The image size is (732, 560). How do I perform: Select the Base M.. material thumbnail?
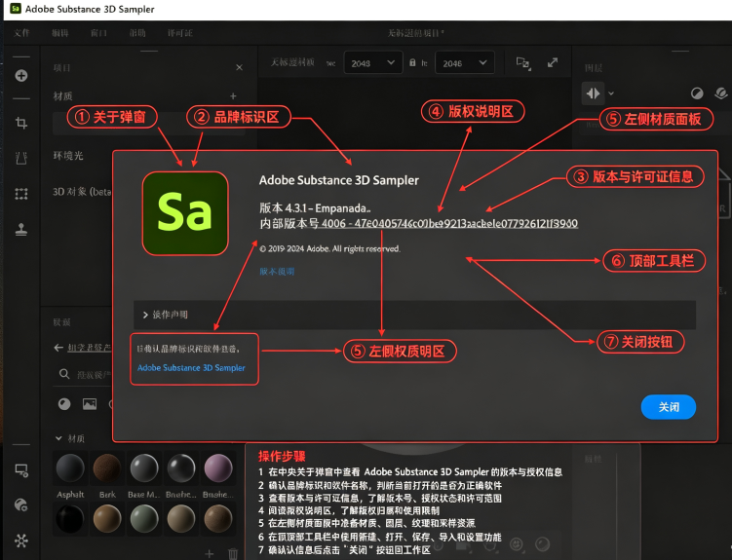144,468
